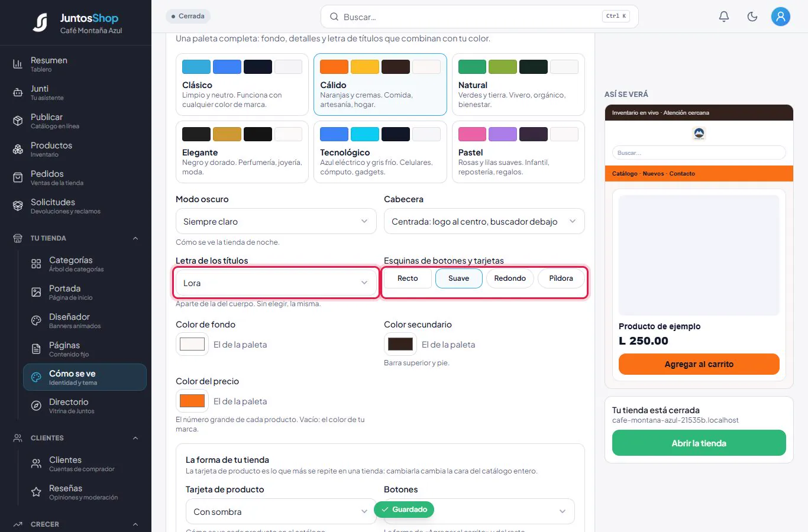
Task: Select Suave corner style
Action: pos(459,278)
